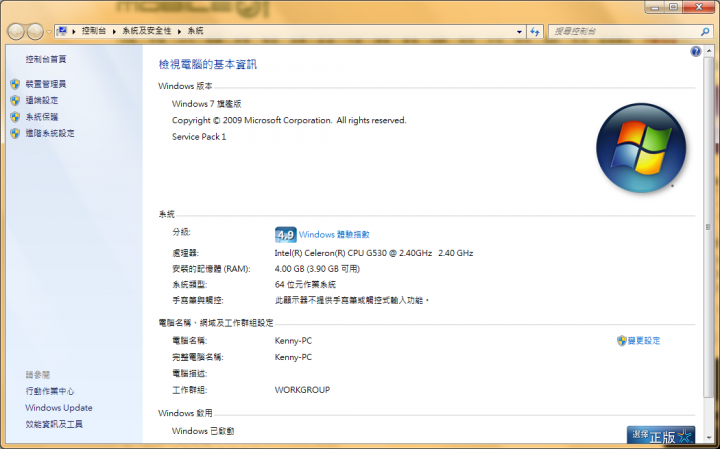
Task: Open 裝置管理員 from the sidebar
Action: tap(46, 84)
